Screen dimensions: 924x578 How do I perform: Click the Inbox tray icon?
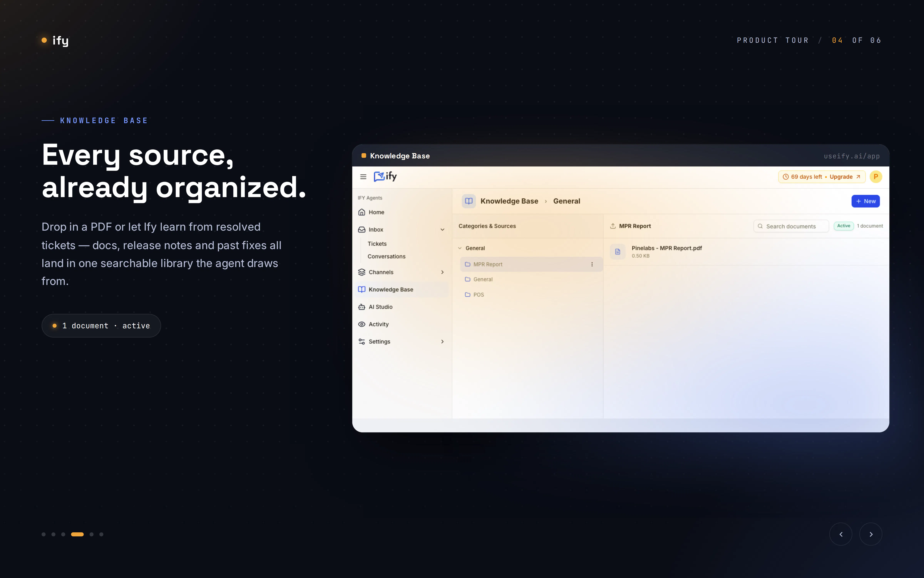click(x=362, y=229)
